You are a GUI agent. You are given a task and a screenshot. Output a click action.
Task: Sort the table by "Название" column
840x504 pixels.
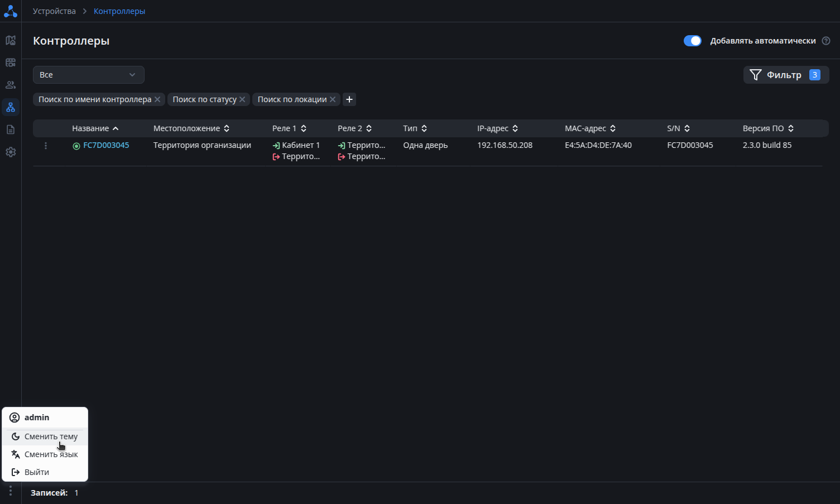tap(95, 128)
